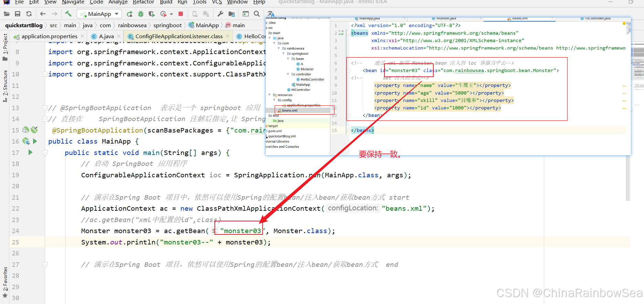Open the Project tool window side tab
This screenshot has height=304, width=644.
(5, 46)
